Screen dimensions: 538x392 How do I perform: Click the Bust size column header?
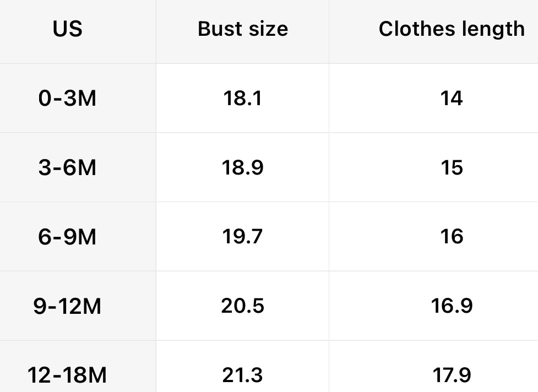click(242, 29)
